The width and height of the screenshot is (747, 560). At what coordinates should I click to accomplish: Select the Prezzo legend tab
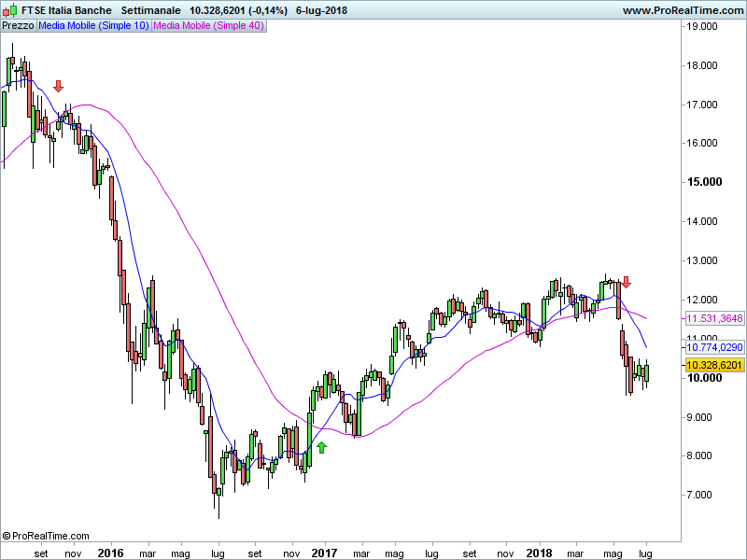18,26
